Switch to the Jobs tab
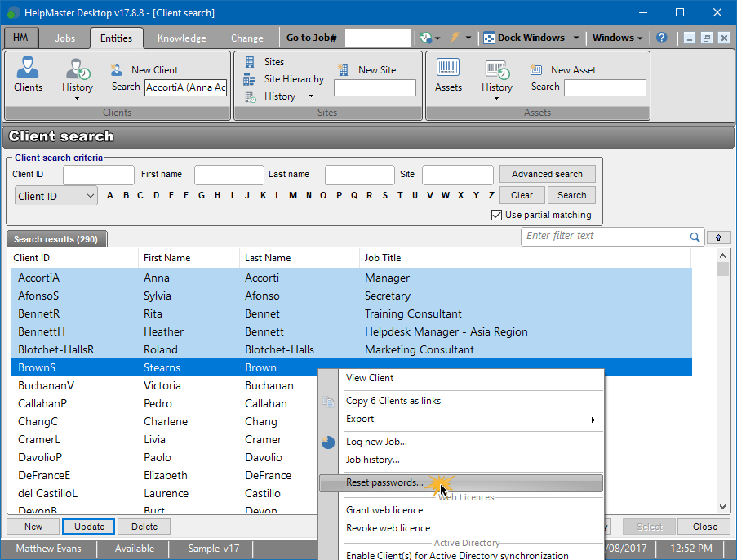The height and width of the screenshot is (560, 737). pyautogui.click(x=64, y=38)
